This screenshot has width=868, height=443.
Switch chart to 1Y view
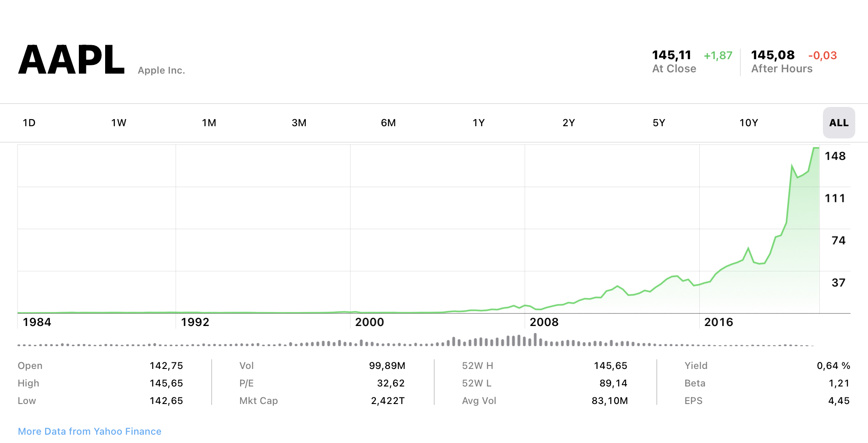click(478, 123)
